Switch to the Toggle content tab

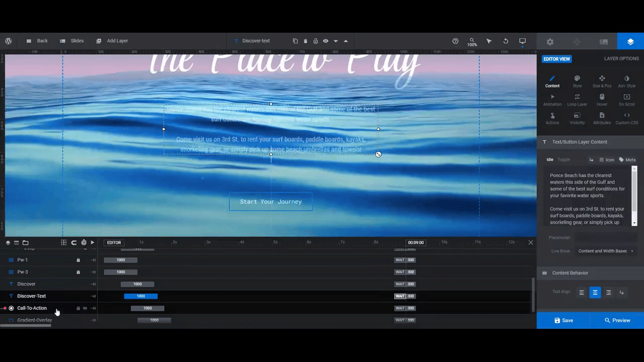pos(563,159)
